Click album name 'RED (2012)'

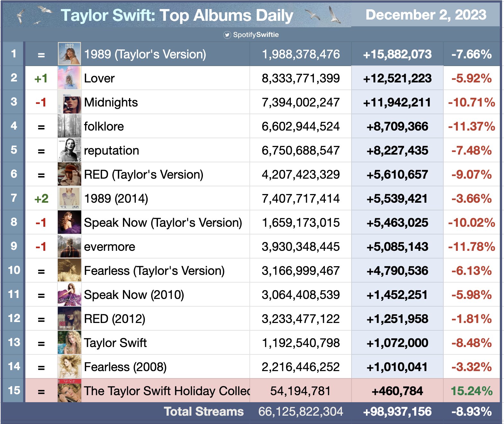point(115,319)
